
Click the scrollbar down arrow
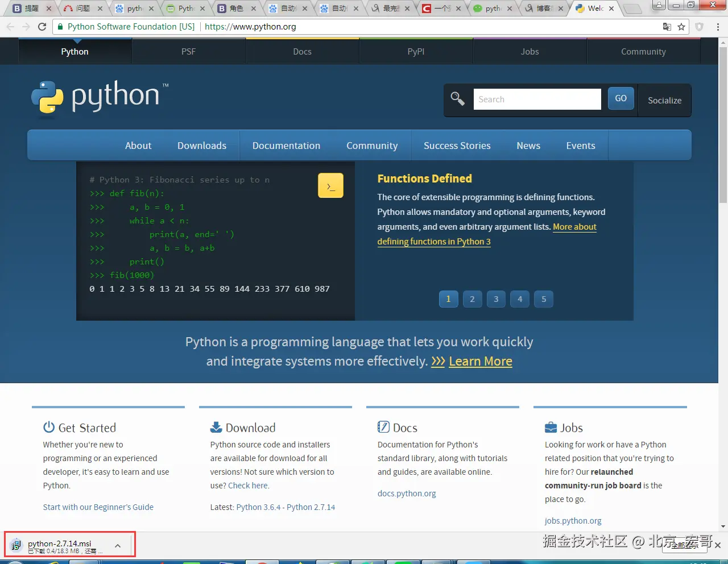tap(723, 527)
